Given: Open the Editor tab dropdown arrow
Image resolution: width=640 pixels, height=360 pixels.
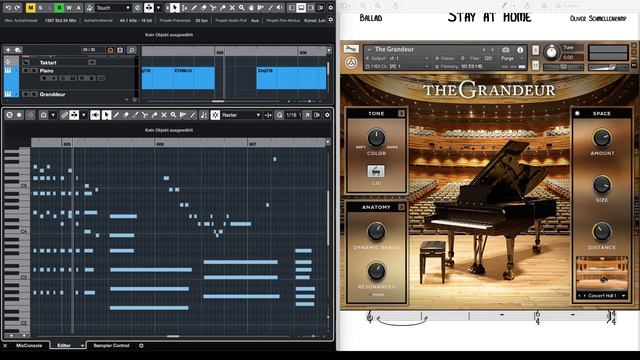Looking at the screenshot, I should [x=82, y=346].
